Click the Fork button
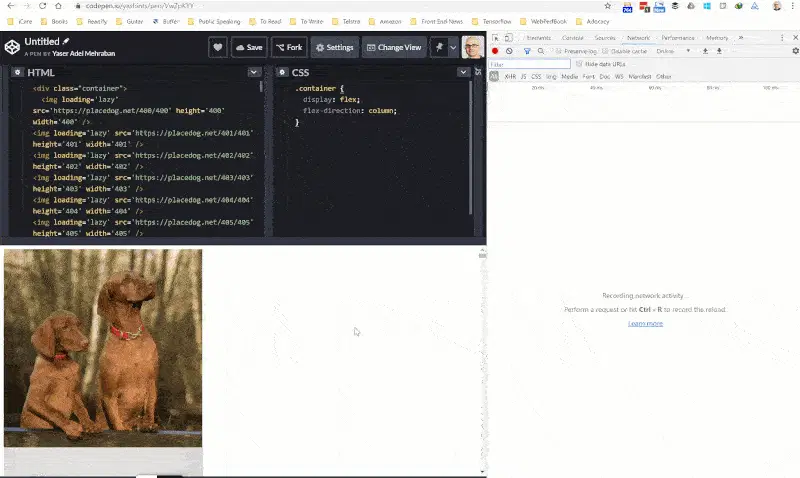Image resolution: width=800 pixels, height=478 pixels. (289, 47)
